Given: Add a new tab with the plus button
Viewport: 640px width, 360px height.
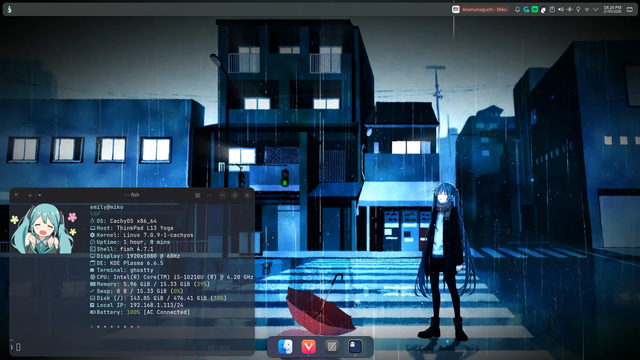Looking at the screenshot, I should point(30,195).
